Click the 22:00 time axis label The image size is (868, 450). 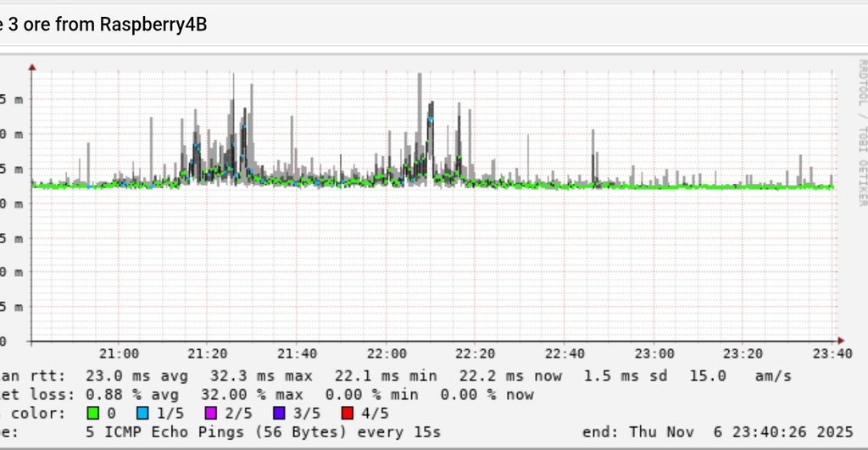(387, 353)
